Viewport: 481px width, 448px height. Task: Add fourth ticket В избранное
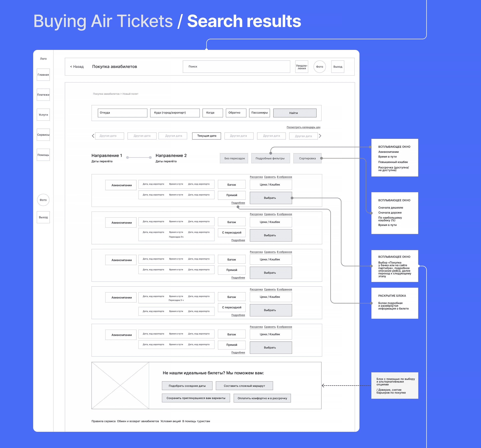[x=284, y=289]
